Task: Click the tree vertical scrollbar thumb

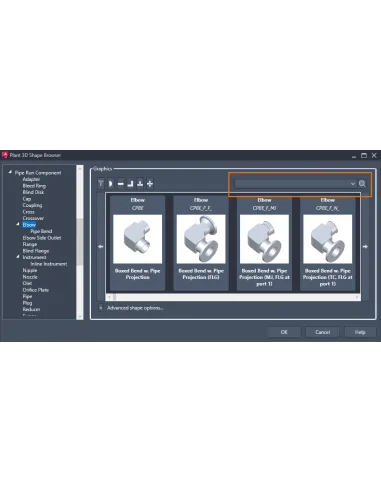Action: (x=80, y=242)
